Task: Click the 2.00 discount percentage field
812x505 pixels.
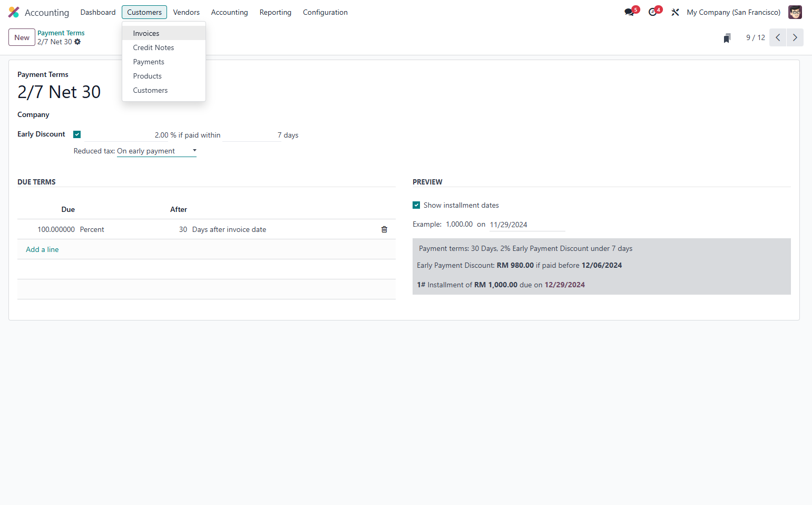Action: [x=126, y=135]
